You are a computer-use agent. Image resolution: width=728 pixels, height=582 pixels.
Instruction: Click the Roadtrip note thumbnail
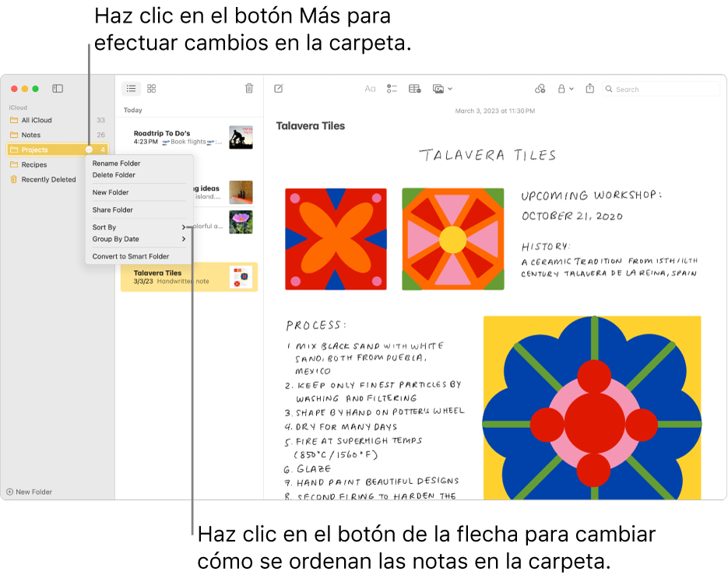[241, 138]
